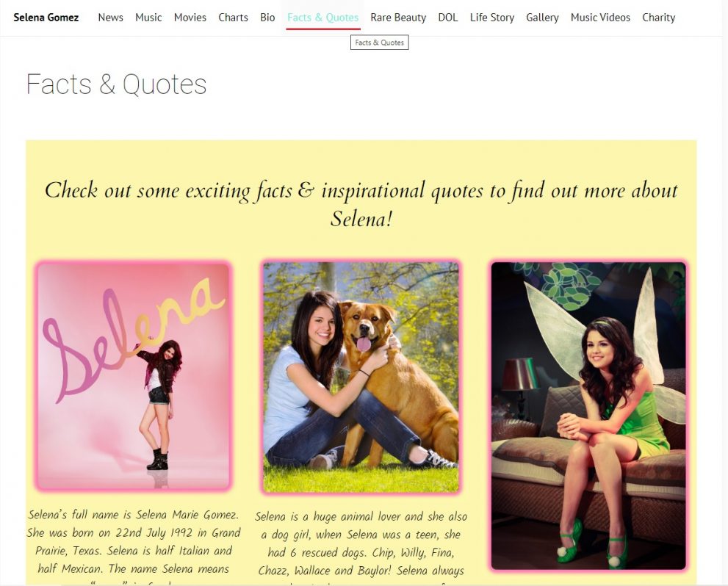Go to the DOL page
This screenshot has height=586, width=728.
448,18
